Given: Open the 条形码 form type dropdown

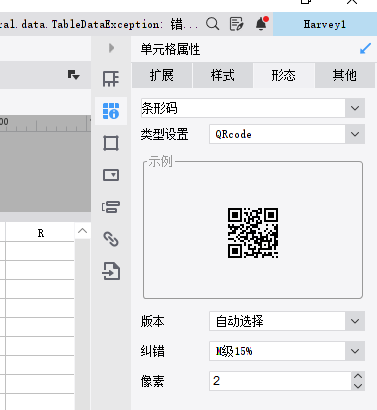Looking at the screenshot, I should pyautogui.click(x=253, y=108).
